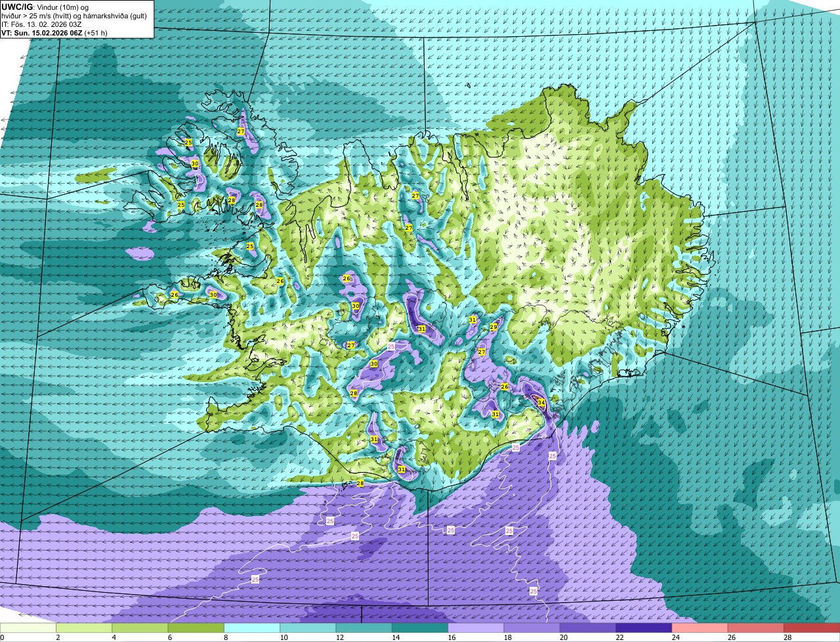Screen dimensions: 840x642
Task: Click the color scale tick label 6
Action: (169, 637)
